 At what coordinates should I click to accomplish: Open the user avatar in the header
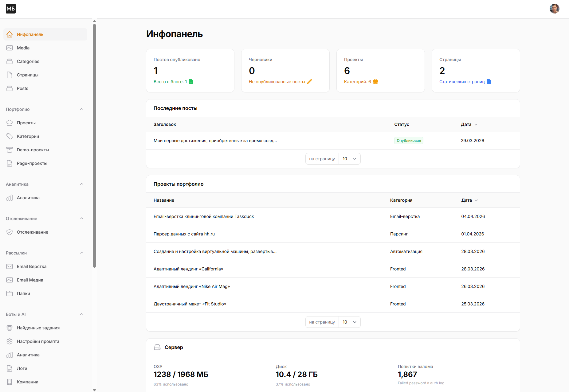(554, 9)
